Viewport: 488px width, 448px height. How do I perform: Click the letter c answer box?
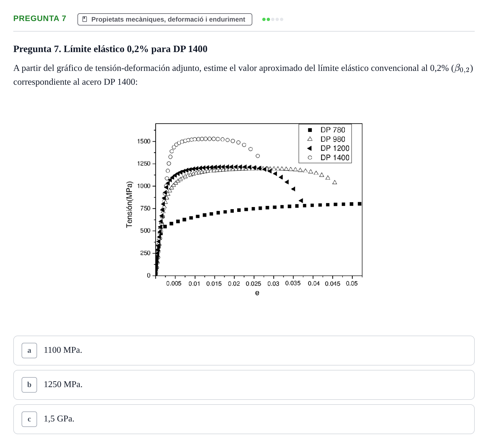coord(29,419)
